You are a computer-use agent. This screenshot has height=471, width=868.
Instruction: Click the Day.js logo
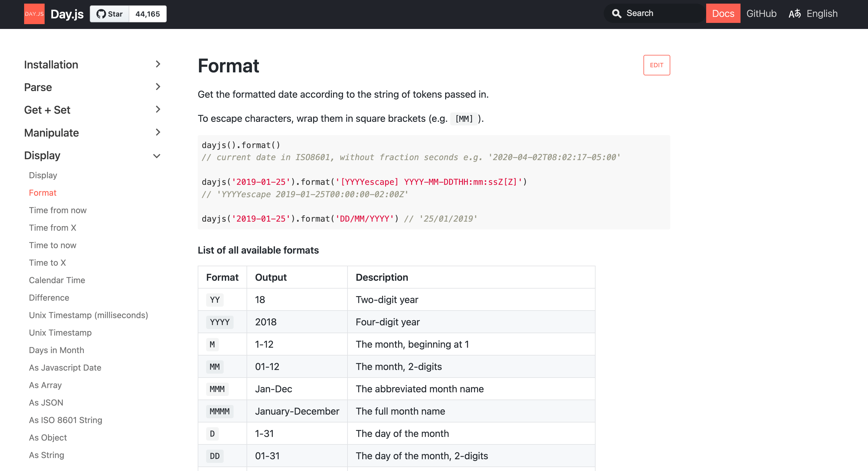click(x=34, y=14)
